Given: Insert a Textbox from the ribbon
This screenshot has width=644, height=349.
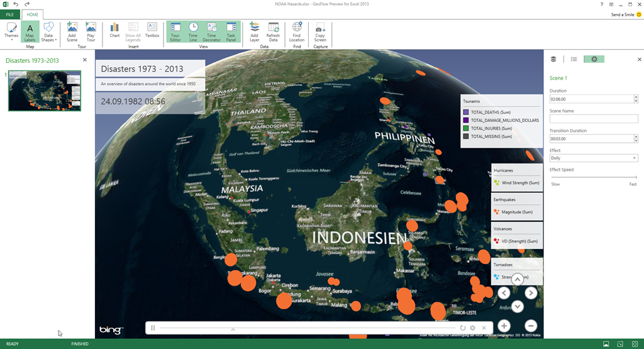Looking at the screenshot, I should (x=152, y=31).
